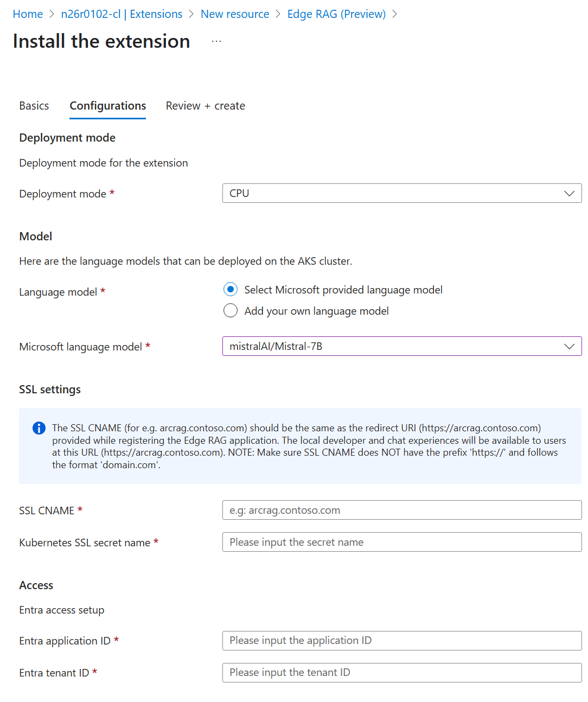Focus the SSL CNAME input field

point(401,510)
